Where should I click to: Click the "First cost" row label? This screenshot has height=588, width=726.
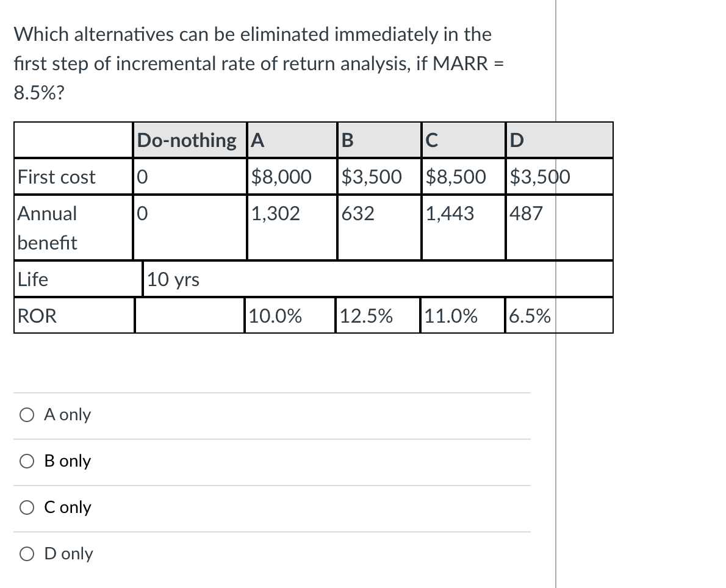[57, 176]
